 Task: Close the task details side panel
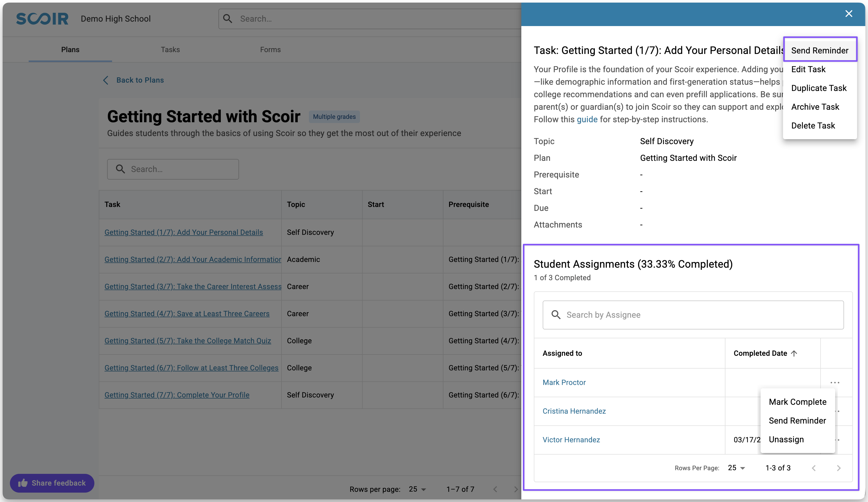point(848,14)
